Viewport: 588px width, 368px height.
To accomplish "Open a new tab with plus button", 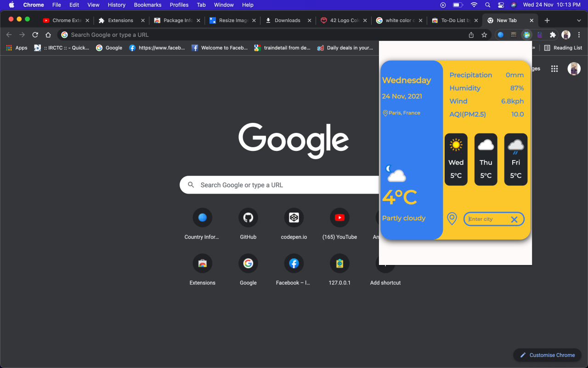I will coord(547,20).
